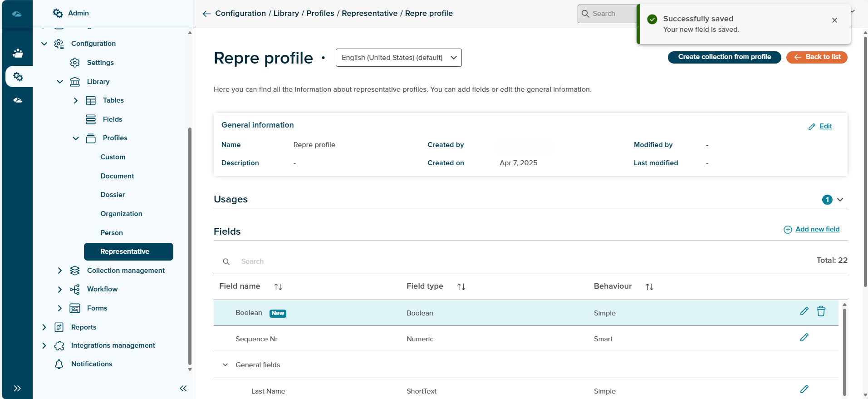This screenshot has width=868, height=399.
Task: Collapse the Configuration tree node
Action: pos(44,44)
